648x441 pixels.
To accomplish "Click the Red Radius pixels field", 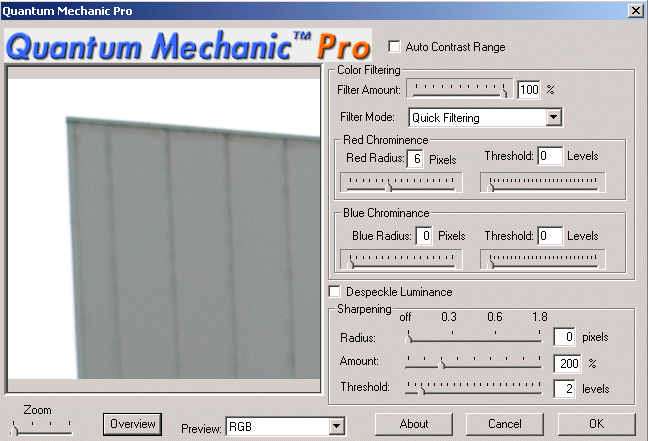I will point(415,159).
